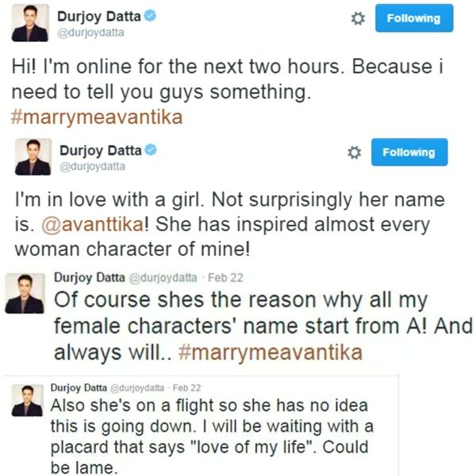Click the profile picture on the flight tweet
The height and width of the screenshot is (476, 476).
[x=27, y=401]
